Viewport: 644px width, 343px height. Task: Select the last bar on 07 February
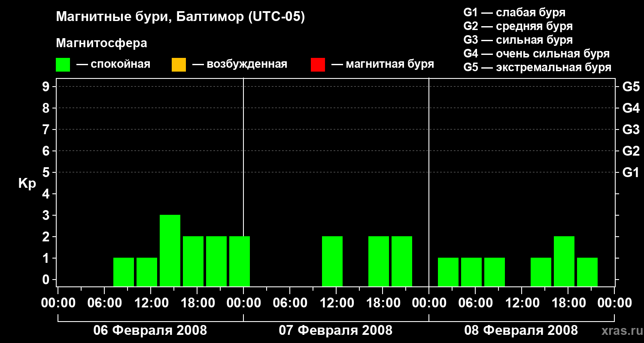[x=402, y=261]
